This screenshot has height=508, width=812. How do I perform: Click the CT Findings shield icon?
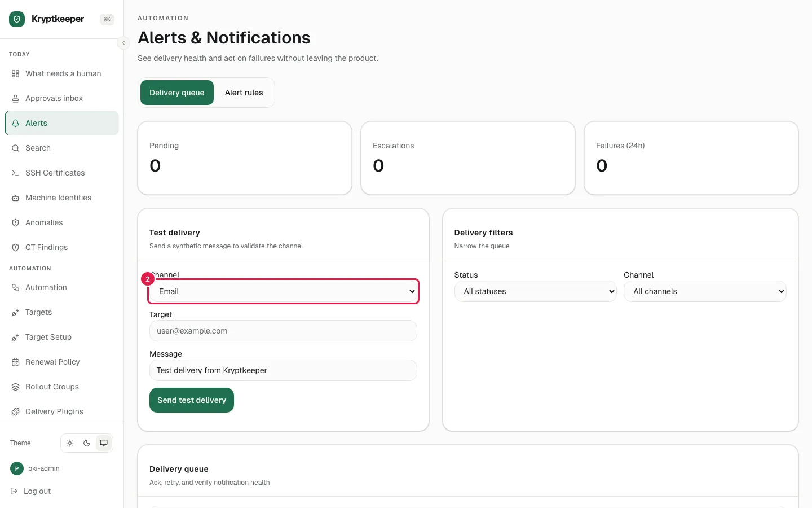[x=16, y=248]
